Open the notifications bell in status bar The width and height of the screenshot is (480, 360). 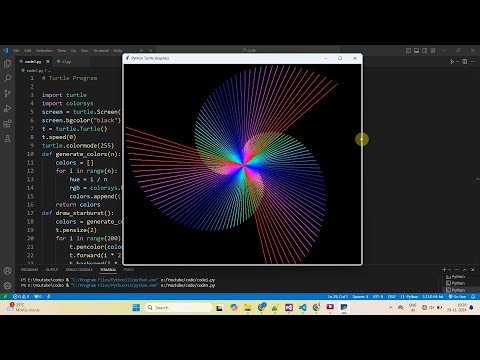tap(473, 296)
